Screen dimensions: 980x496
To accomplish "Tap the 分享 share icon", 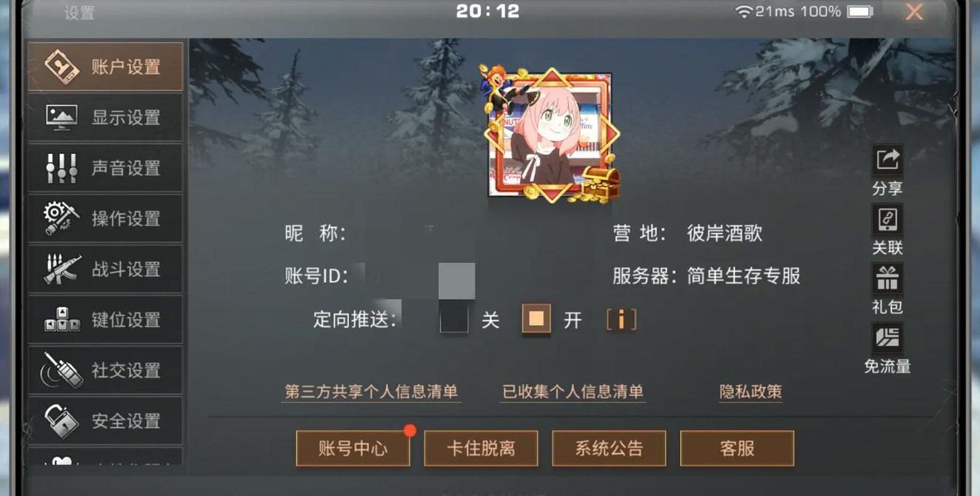I will pos(887,161).
